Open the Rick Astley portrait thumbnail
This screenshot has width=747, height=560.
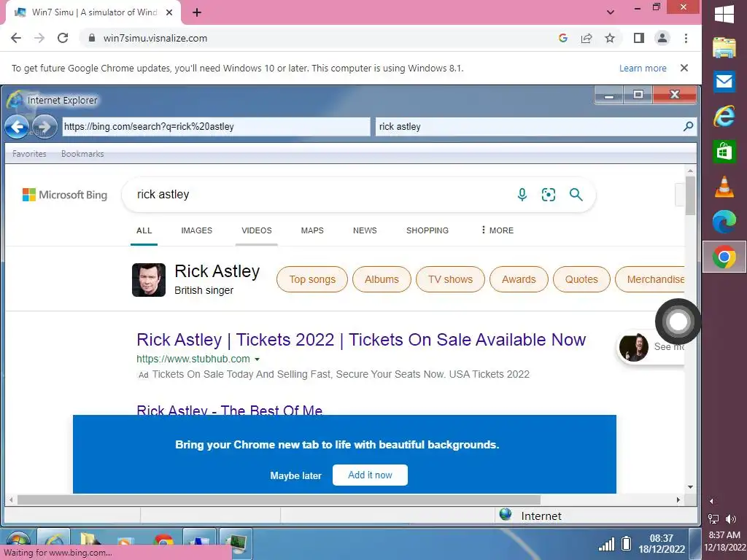pos(149,280)
